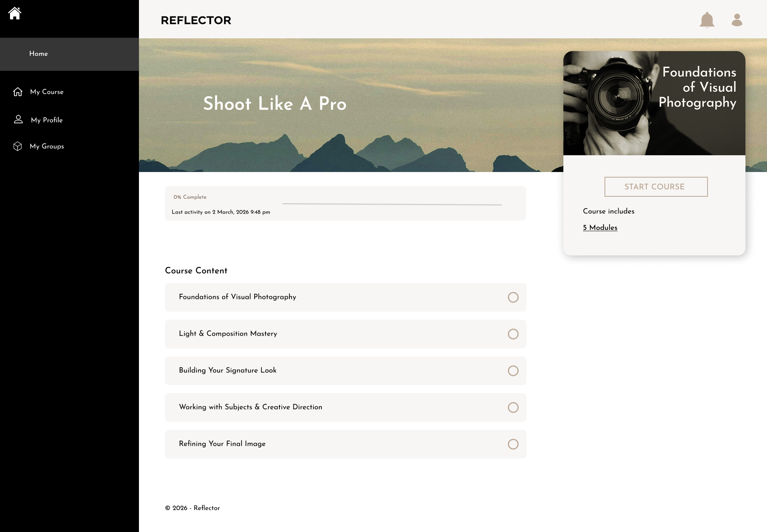The image size is (767, 532).
Task: Open notifications via the bell icon
Action: [707, 20]
